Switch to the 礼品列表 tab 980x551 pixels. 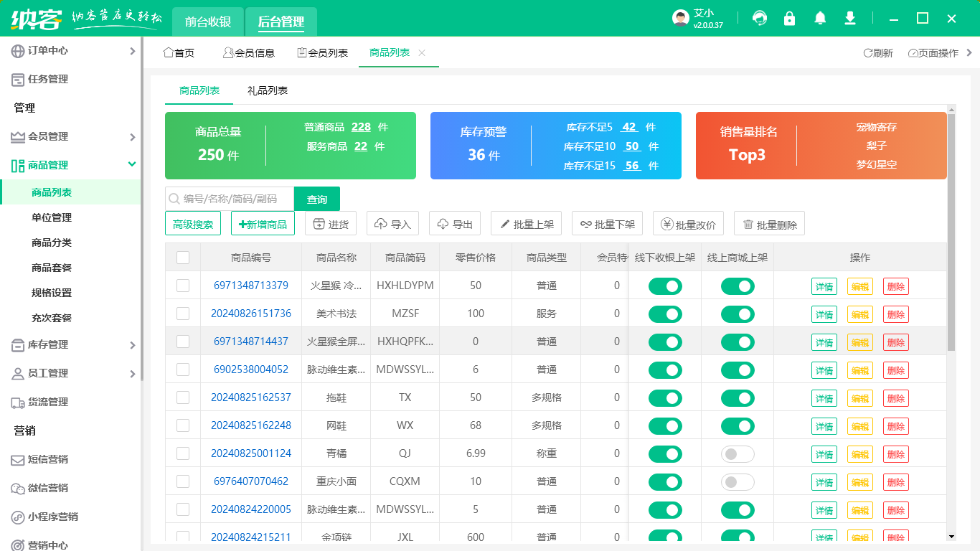(x=268, y=90)
